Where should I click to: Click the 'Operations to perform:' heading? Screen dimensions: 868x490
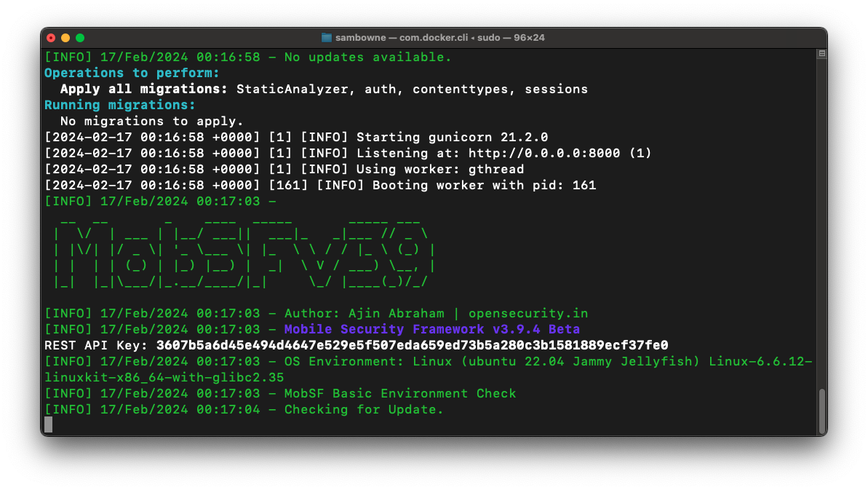(132, 73)
